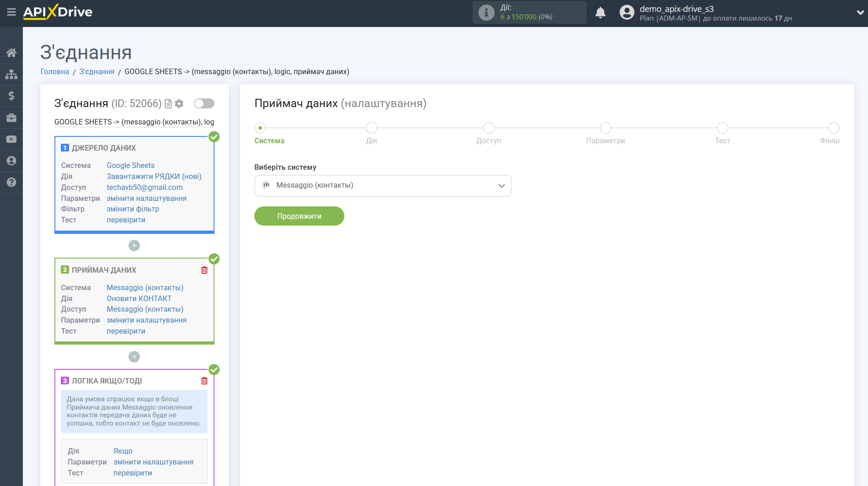The image size is (868, 486).
Task: Open billing dollar icon in sidebar
Action: 11,96
